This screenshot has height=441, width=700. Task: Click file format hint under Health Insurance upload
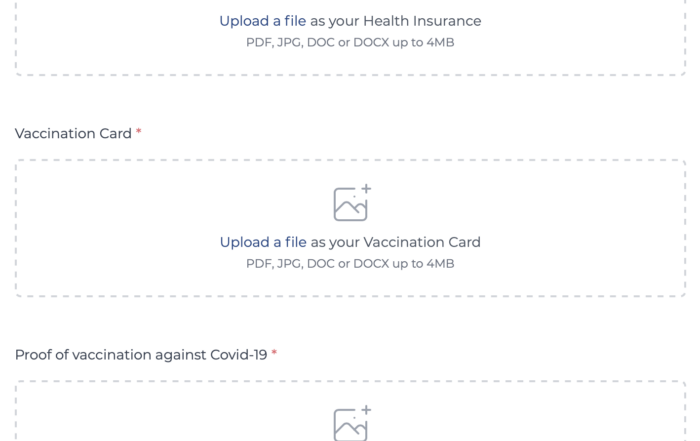[350, 42]
